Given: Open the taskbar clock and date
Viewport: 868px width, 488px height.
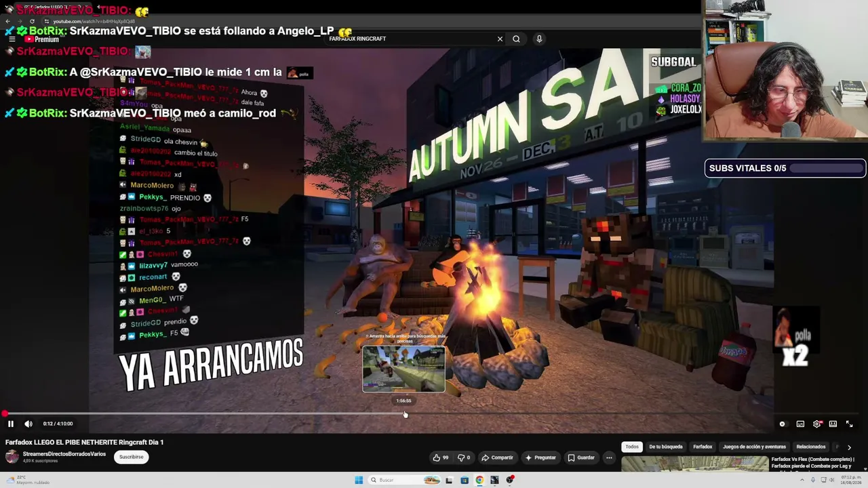Looking at the screenshot, I should (850, 480).
